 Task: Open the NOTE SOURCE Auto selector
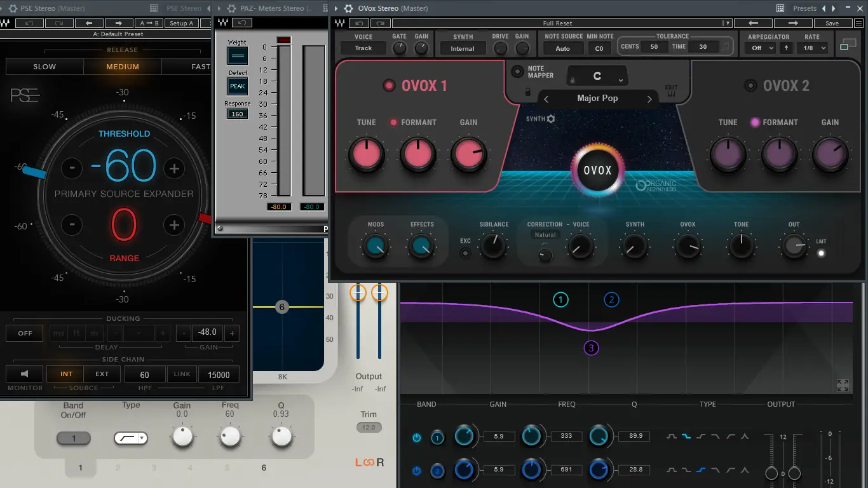(563, 48)
